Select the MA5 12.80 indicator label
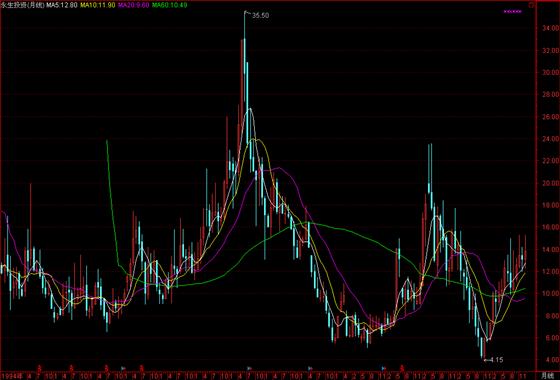The height and width of the screenshot is (380, 560). (x=61, y=5)
